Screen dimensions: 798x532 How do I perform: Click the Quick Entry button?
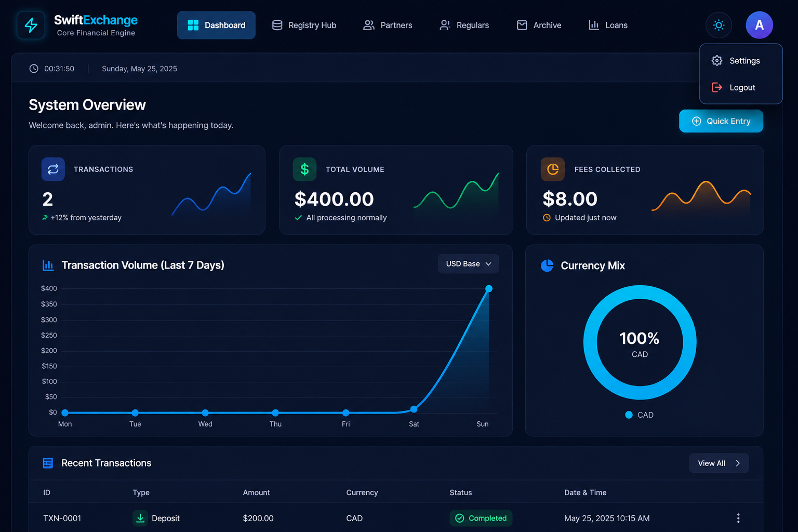[721, 121]
